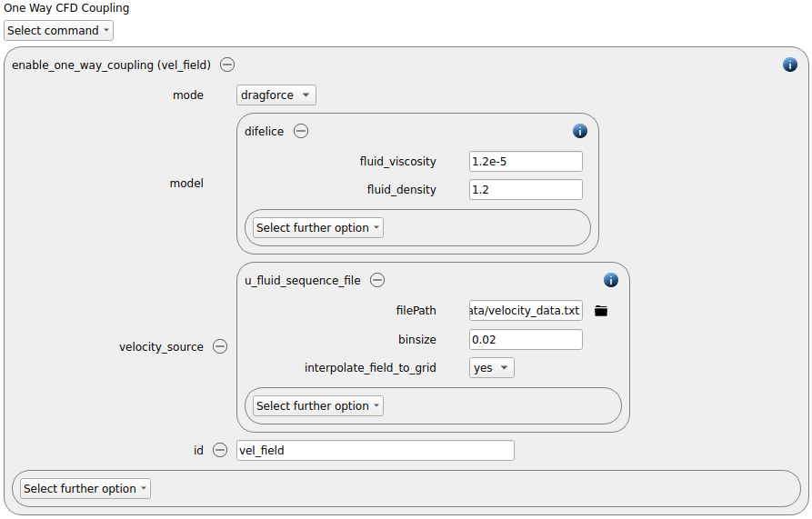Click the u_fluid_sequence_file label
This screenshot has height=519, width=812.
(x=303, y=281)
